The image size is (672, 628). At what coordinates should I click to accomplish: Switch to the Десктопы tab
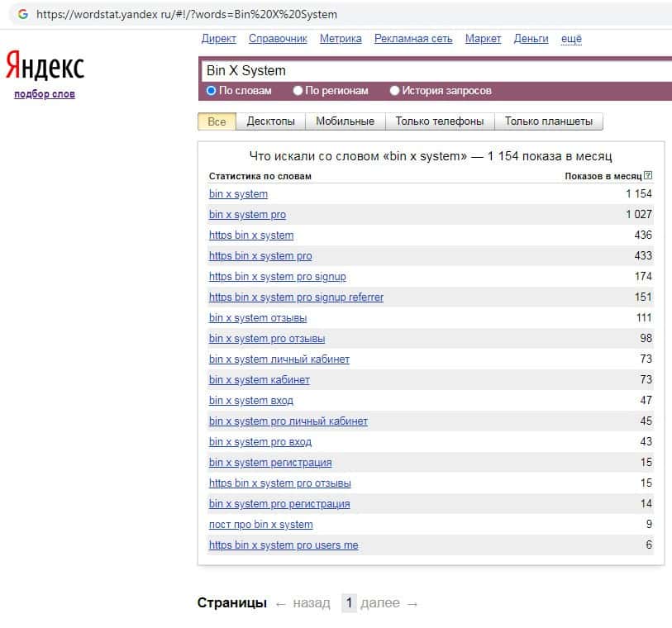[x=270, y=121]
